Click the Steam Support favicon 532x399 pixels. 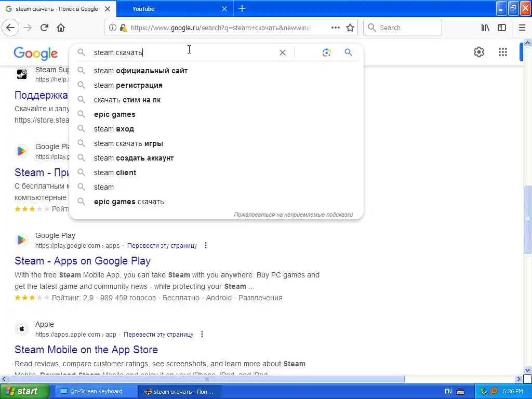pos(21,74)
